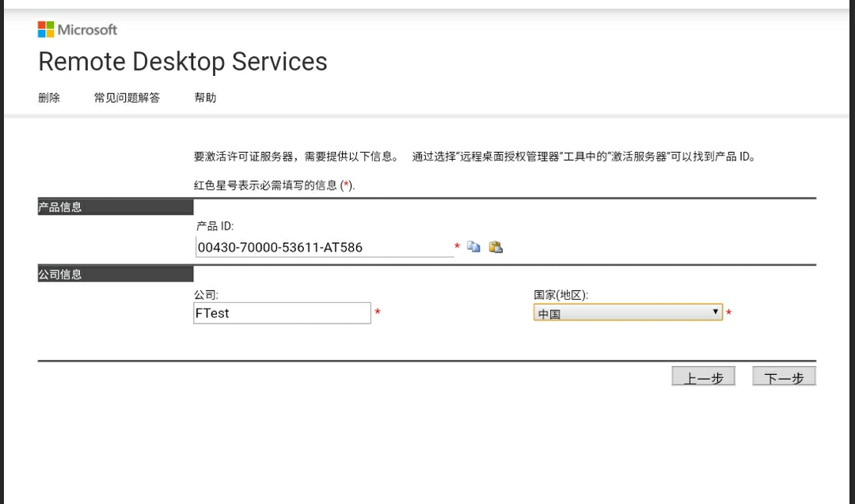This screenshot has width=855, height=504.
Task: Open the 帮助 menu item
Action: click(206, 97)
